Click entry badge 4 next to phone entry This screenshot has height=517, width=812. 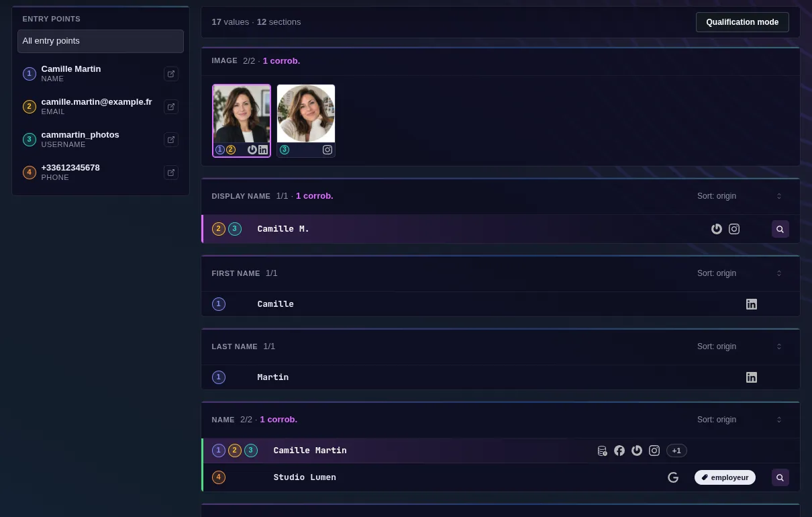point(30,173)
